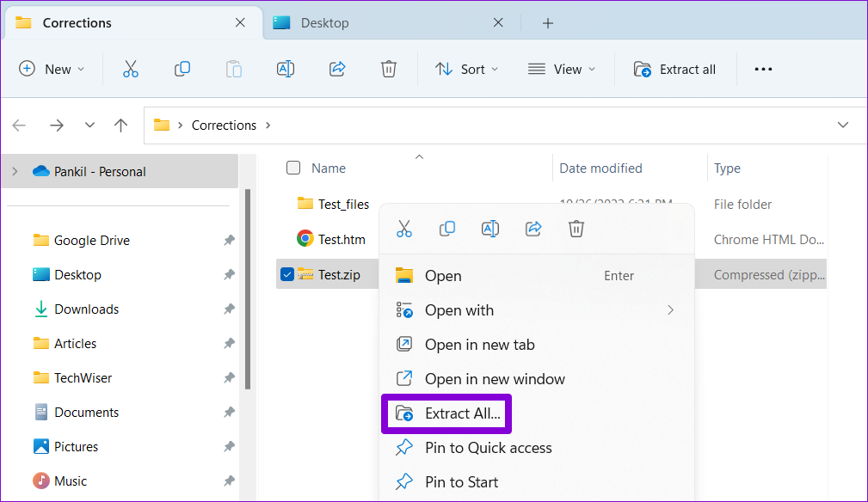Go back using the back arrow
Screen dimensions: 868x502
[x=20, y=125]
